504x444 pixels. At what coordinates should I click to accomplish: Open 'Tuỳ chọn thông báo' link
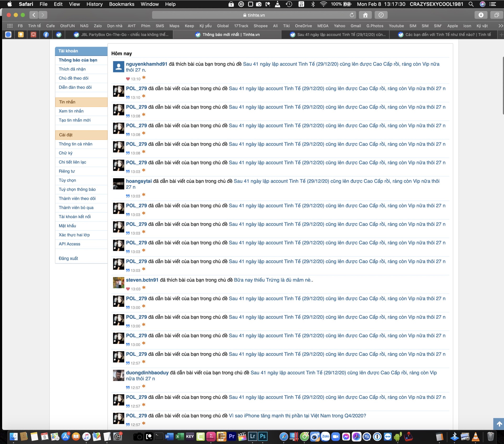[77, 189]
